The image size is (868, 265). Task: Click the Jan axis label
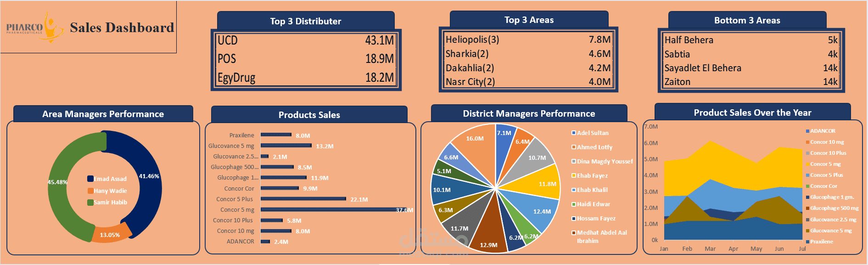click(664, 248)
